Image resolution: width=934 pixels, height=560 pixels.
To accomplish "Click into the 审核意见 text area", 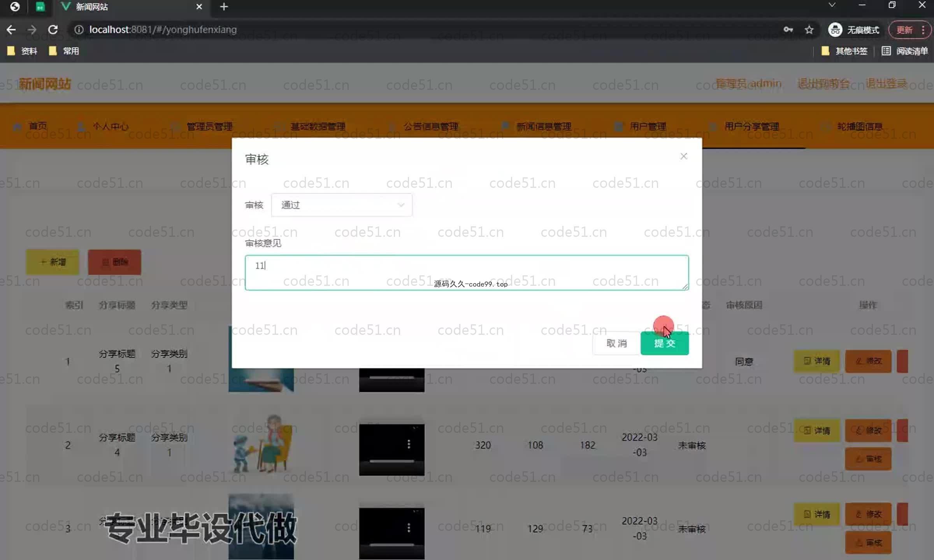I will pos(467,273).
